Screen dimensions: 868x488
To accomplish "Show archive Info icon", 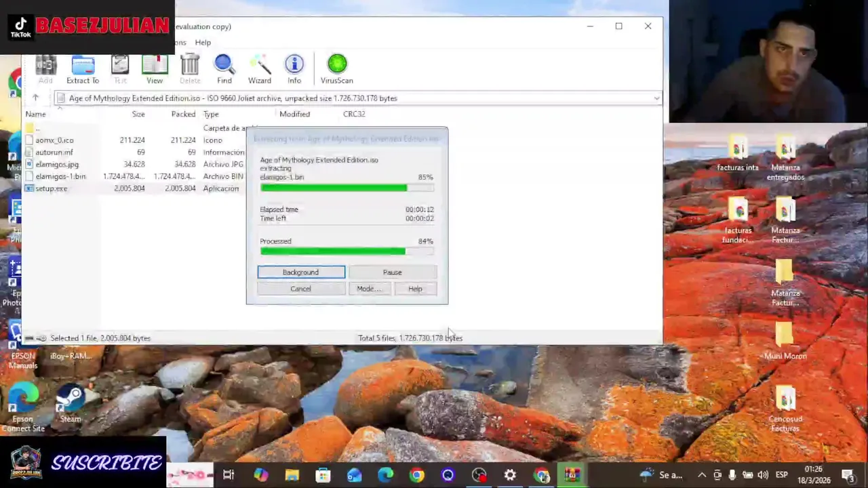I will click(294, 70).
